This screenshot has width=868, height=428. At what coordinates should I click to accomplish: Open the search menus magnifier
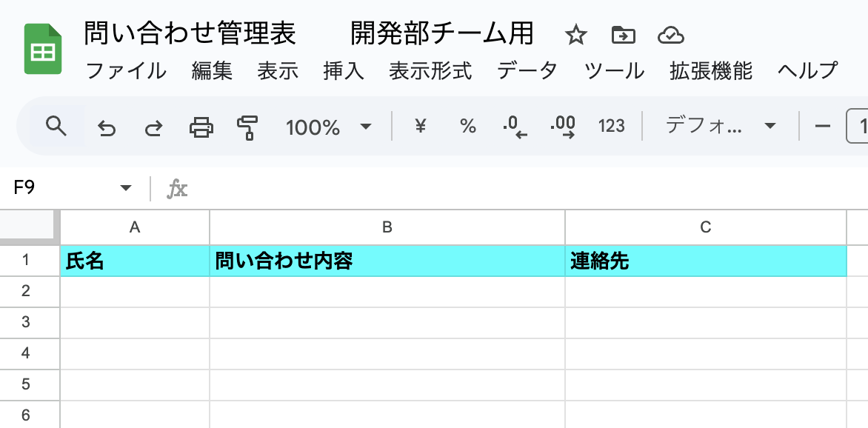click(56, 127)
